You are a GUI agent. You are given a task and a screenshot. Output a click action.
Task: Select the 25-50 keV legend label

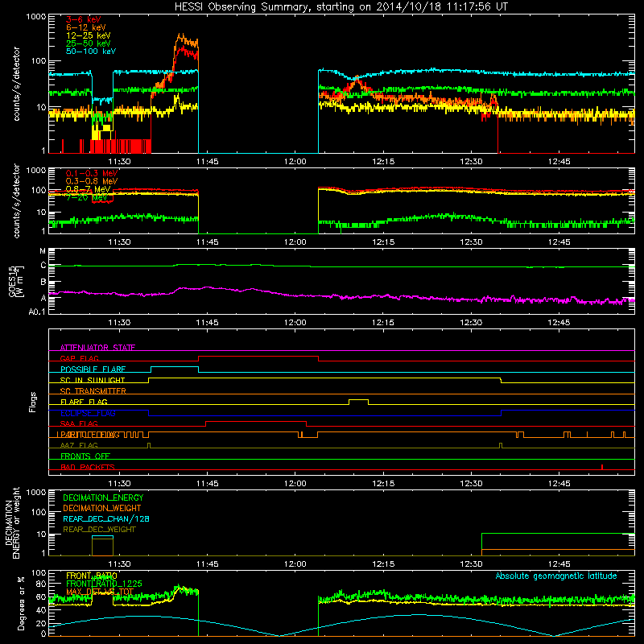click(x=89, y=43)
